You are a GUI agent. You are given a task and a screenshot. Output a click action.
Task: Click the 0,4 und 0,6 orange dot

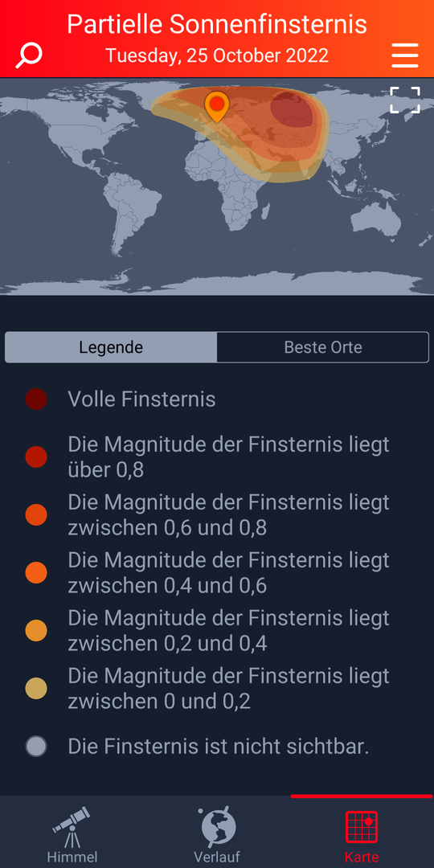36,572
